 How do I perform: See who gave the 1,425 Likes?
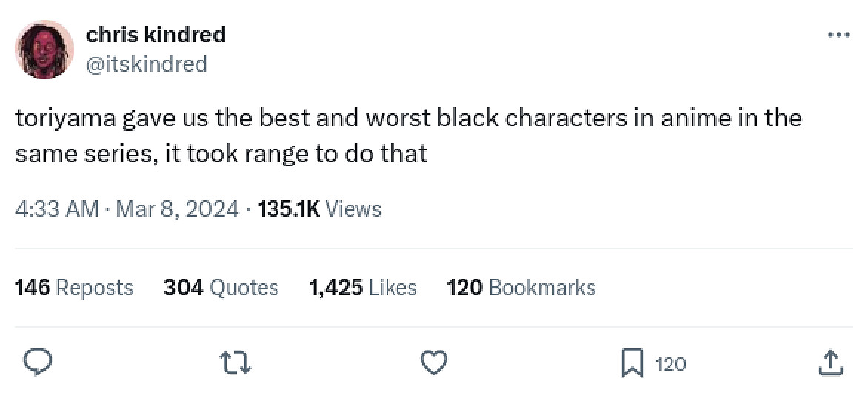pyautogui.click(x=362, y=287)
